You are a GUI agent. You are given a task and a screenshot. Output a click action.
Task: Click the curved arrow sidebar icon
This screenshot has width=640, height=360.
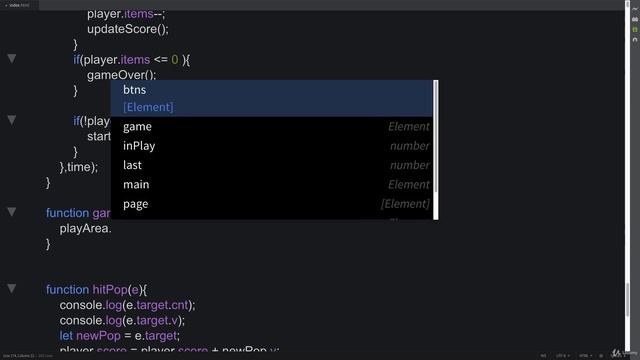tap(635, 40)
